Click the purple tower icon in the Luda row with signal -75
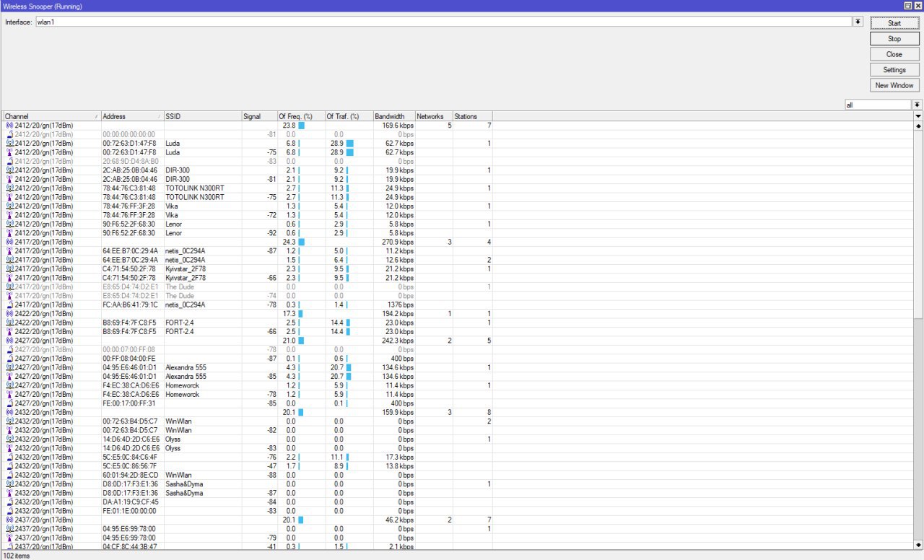924x560 pixels. [x=9, y=152]
